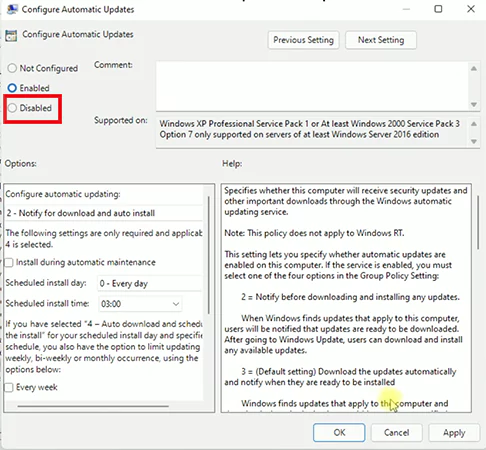Click the Comment box scroll up arrow

(474, 69)
